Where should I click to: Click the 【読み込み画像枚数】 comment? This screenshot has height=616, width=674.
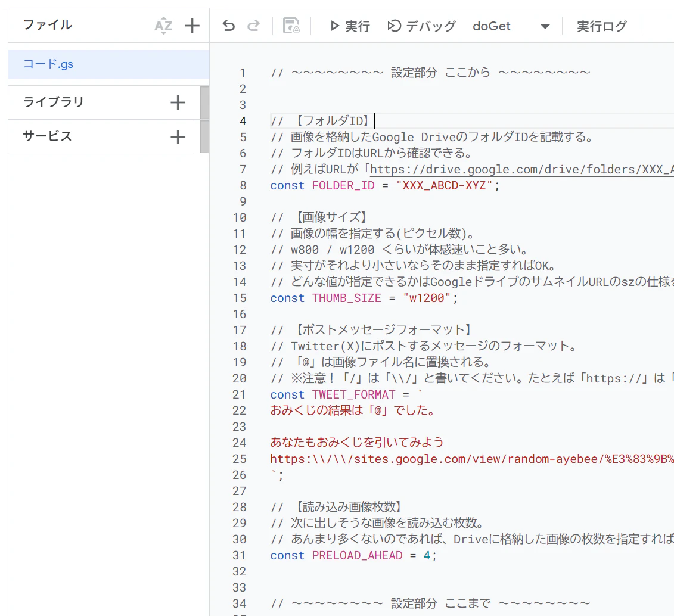coord(337,507)
